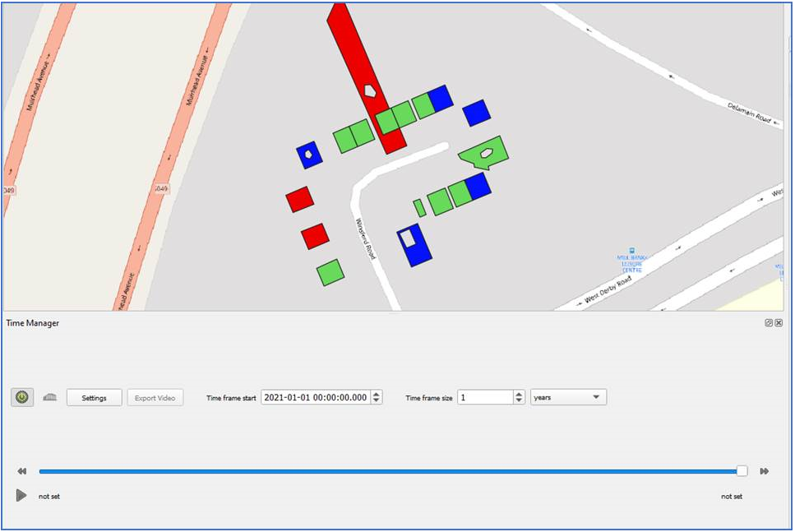Open Time Manager Settings
The height and width of the screenshot is (532, 795).
[x=95, y=398]
